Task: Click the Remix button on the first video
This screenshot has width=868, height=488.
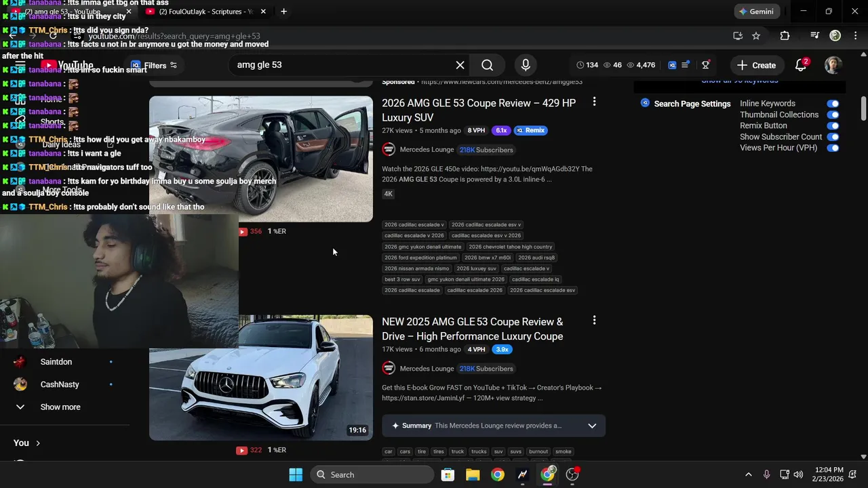Action: 531,130
